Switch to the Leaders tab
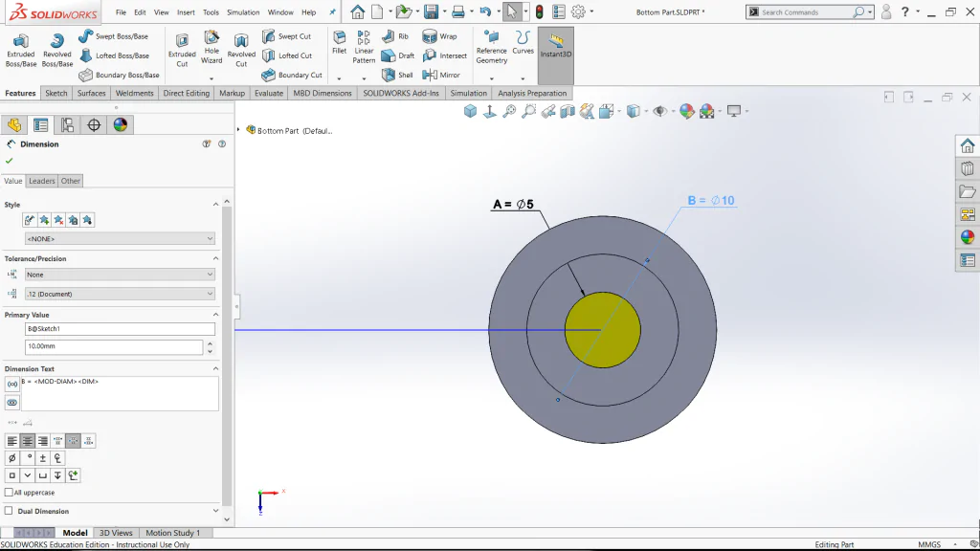 [42, 181]
